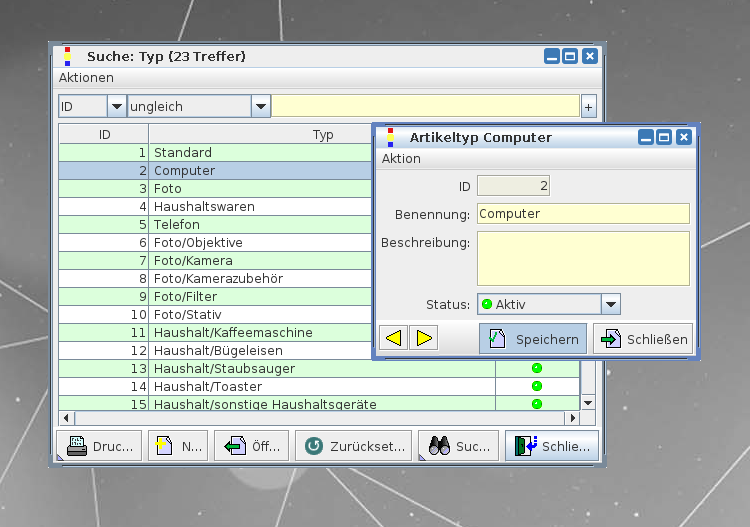Open the Status Aktiv dropdown
This screenshot has height=527, width=750.
(x=610, y=304)
